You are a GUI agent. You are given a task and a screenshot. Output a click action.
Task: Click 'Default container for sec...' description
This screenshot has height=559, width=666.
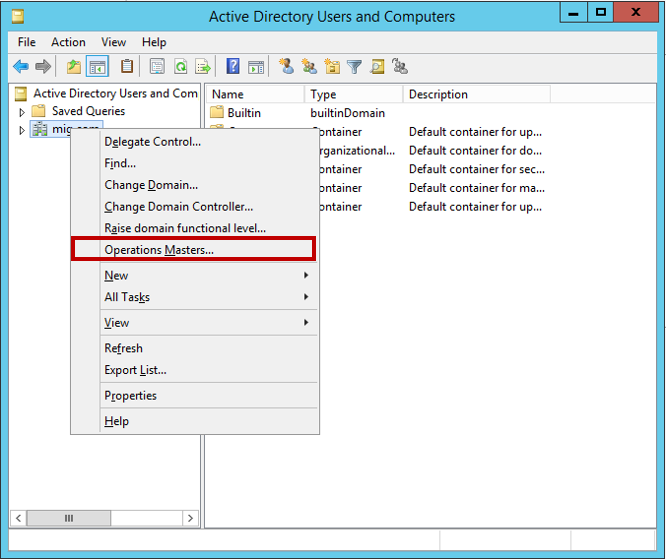click(x=477, y=169)
